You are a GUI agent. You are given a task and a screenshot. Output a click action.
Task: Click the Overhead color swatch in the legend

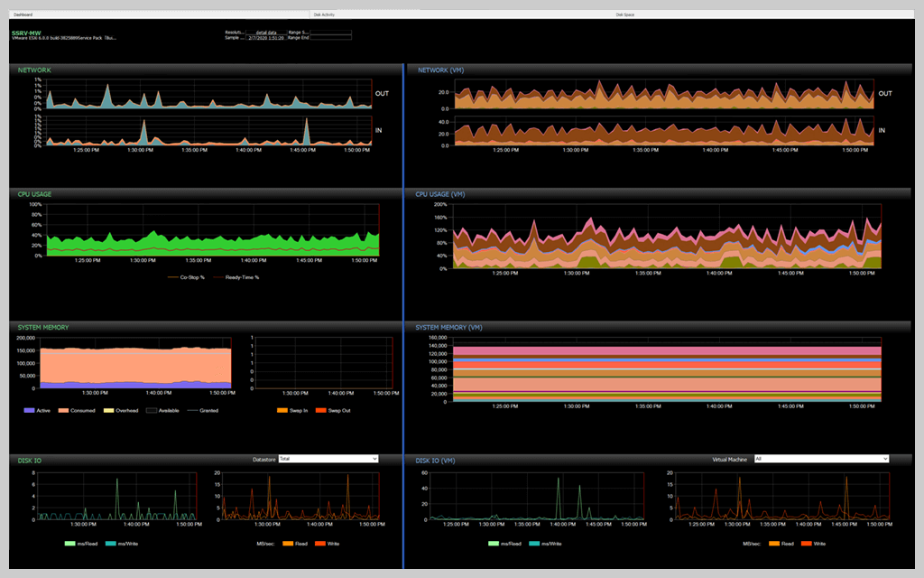pyautogui.click(x=107, y=410)
